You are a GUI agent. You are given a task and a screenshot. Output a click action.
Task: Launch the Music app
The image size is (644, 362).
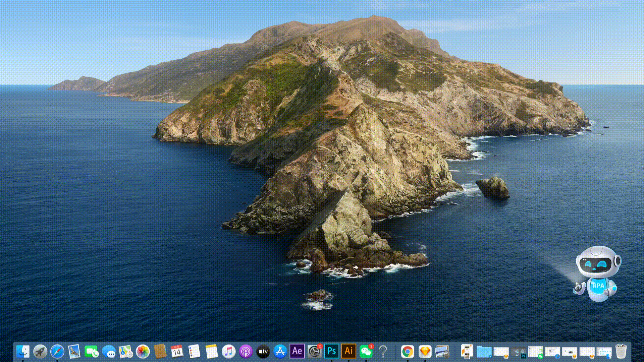[229, 351]
